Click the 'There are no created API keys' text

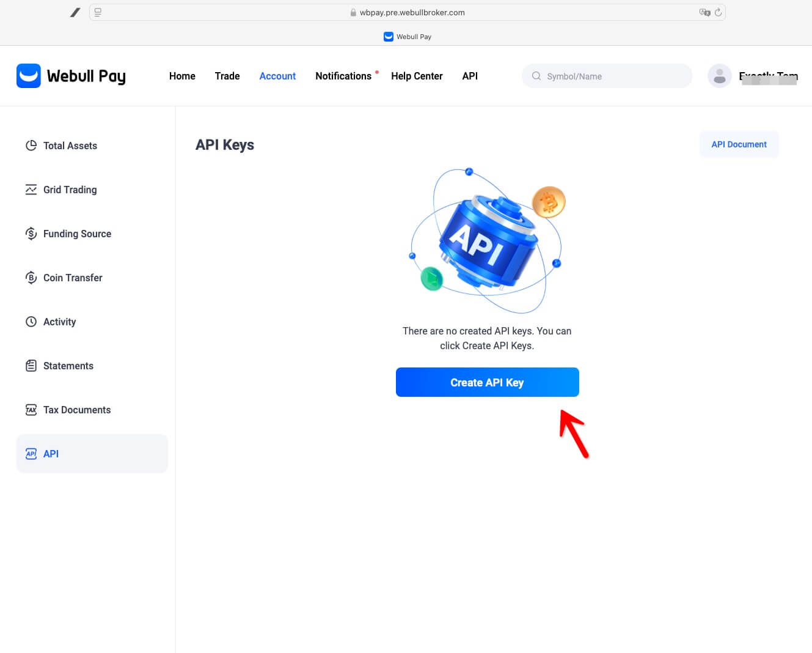point(487,338)
